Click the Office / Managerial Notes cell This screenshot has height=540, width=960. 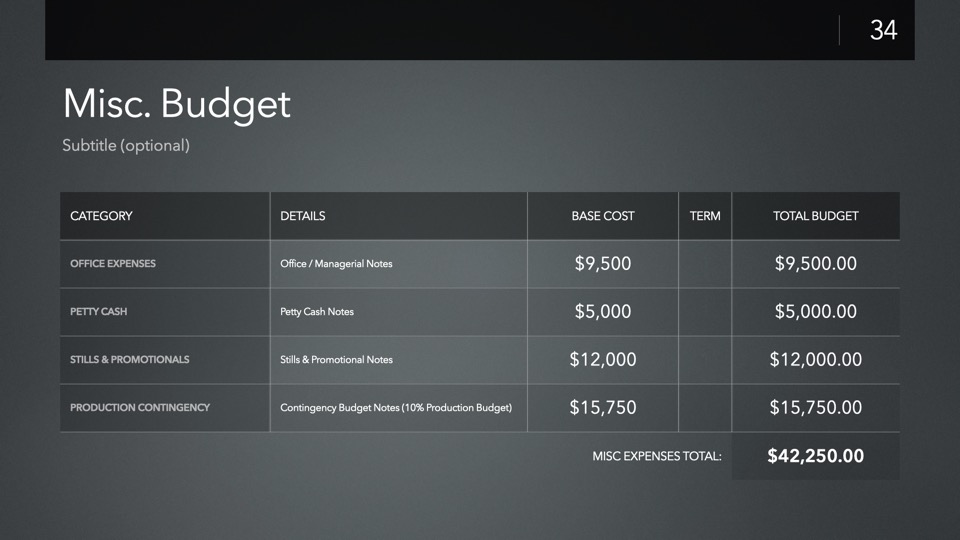[336, 264]
